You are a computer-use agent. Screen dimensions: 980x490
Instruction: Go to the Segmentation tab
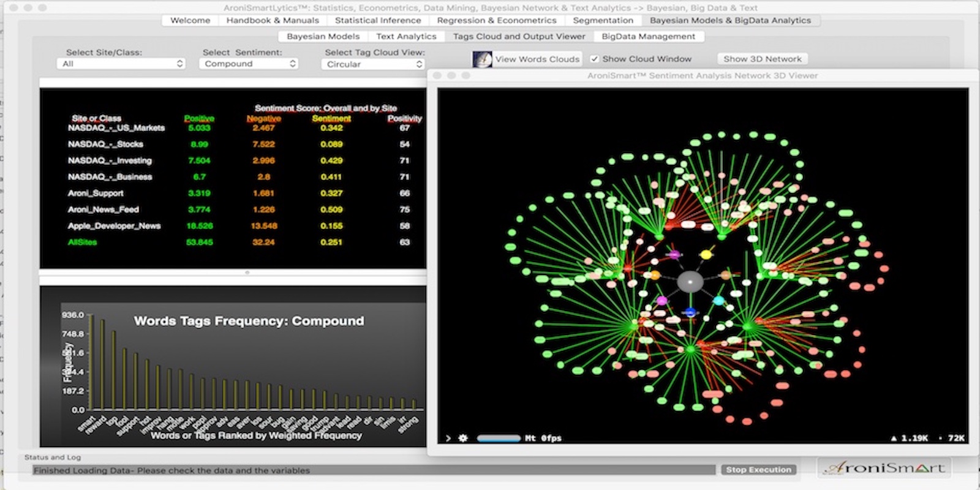[x=603, y=20]
